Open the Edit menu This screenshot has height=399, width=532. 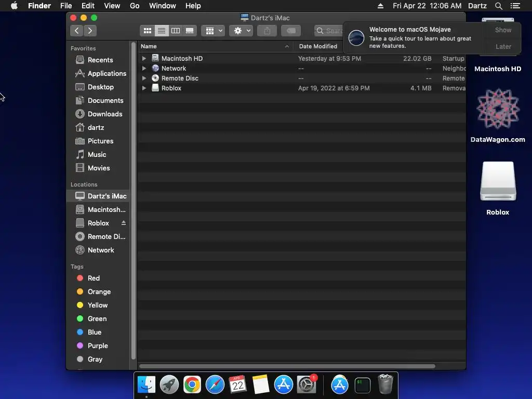coord(88,6)
